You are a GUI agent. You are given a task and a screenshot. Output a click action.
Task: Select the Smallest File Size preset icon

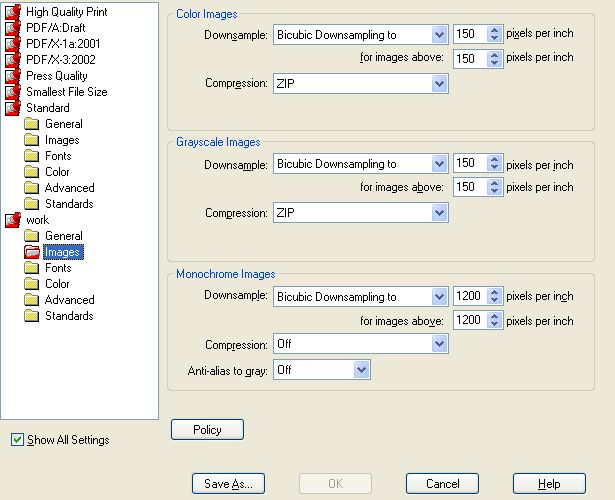tap(13, 92)
